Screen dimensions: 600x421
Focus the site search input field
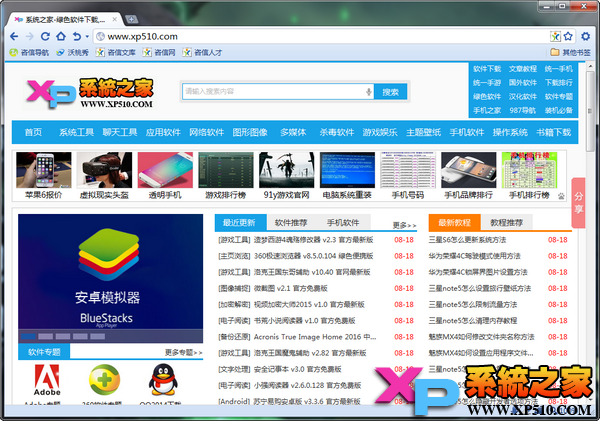278,92
